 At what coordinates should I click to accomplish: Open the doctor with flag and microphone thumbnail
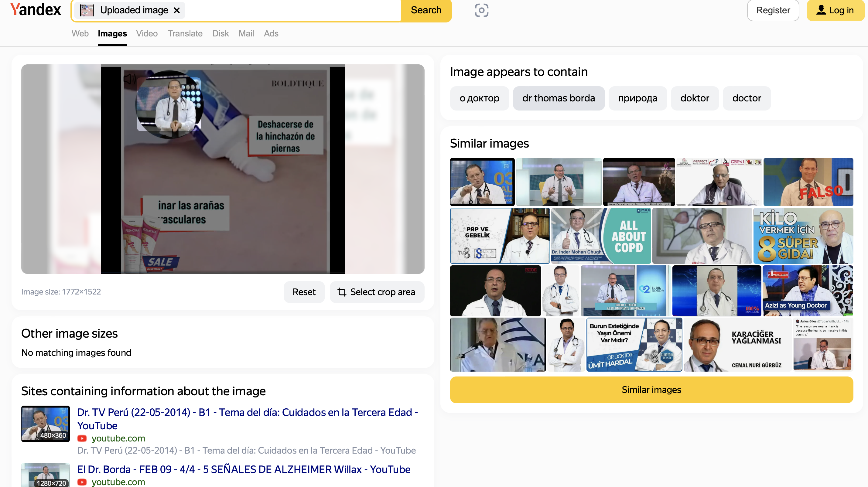498,344
